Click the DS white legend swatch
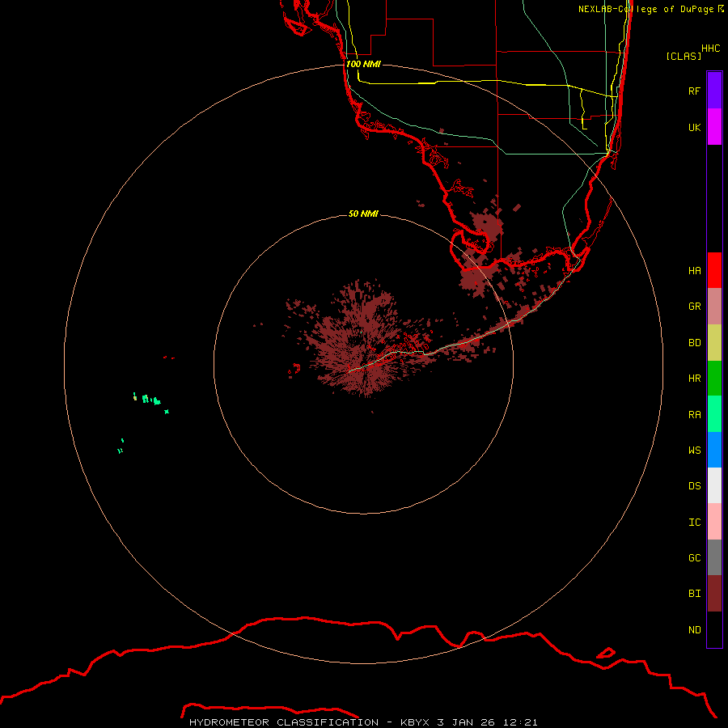 pyautogui.click(x=714, y=485)
